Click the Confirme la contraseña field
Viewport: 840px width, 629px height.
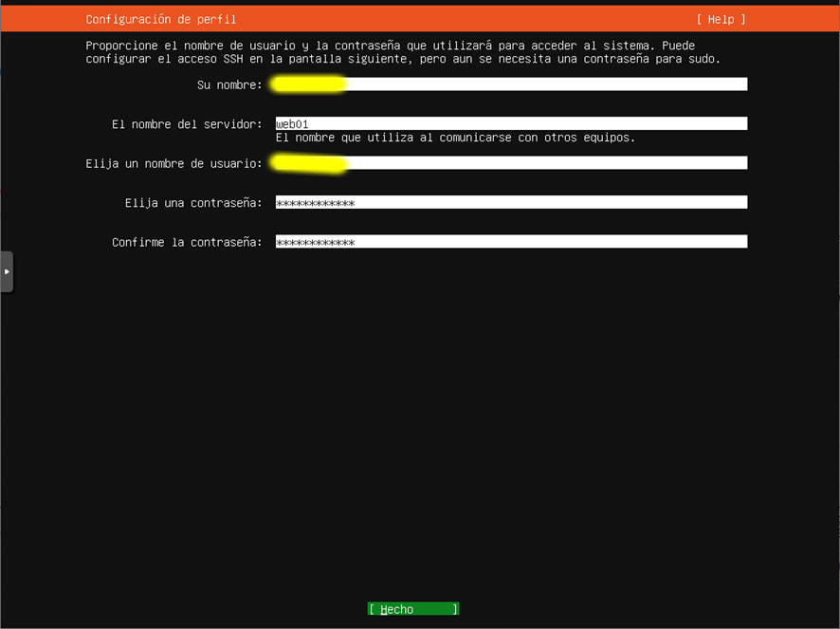511,242
